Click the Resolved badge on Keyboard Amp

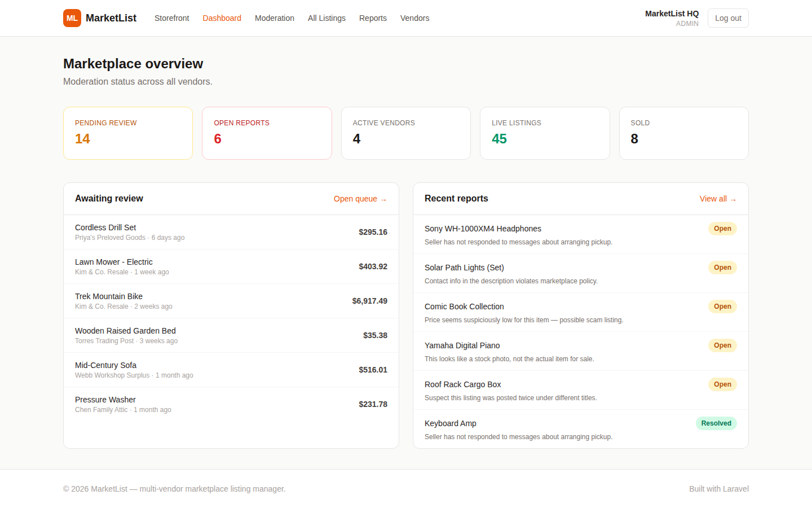point(716,423)
